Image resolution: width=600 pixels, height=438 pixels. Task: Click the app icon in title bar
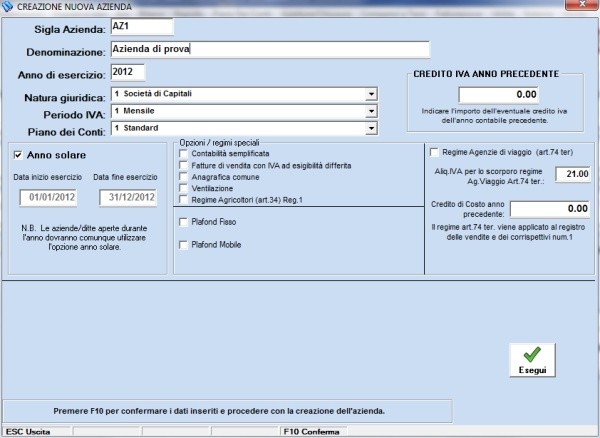(x=8, y=7)
